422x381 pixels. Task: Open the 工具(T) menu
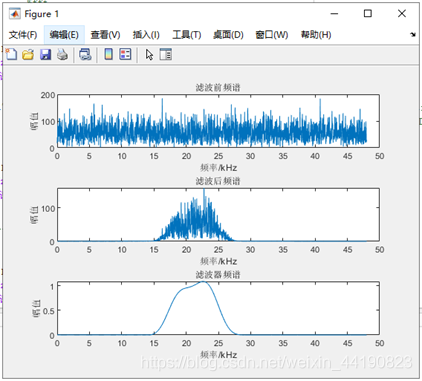point(186,35)
